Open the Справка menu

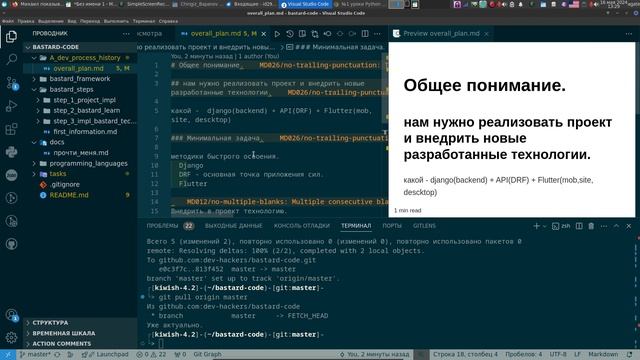[168, 21]
